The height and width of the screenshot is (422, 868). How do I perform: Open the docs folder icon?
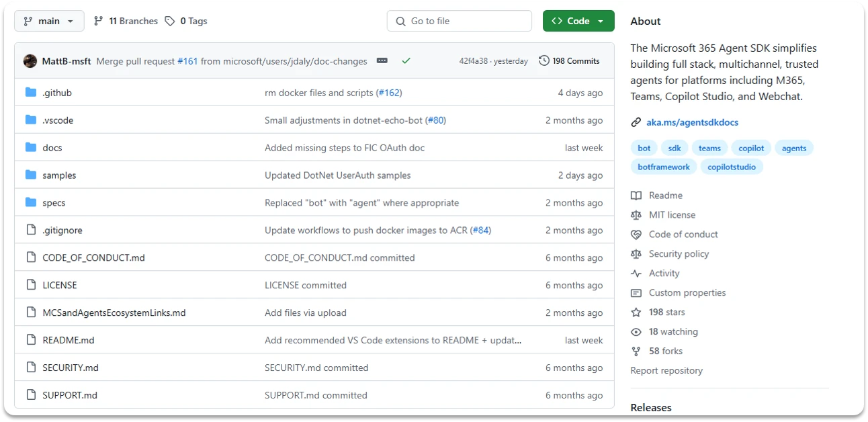pyautogui.click(x=30, y=147)
